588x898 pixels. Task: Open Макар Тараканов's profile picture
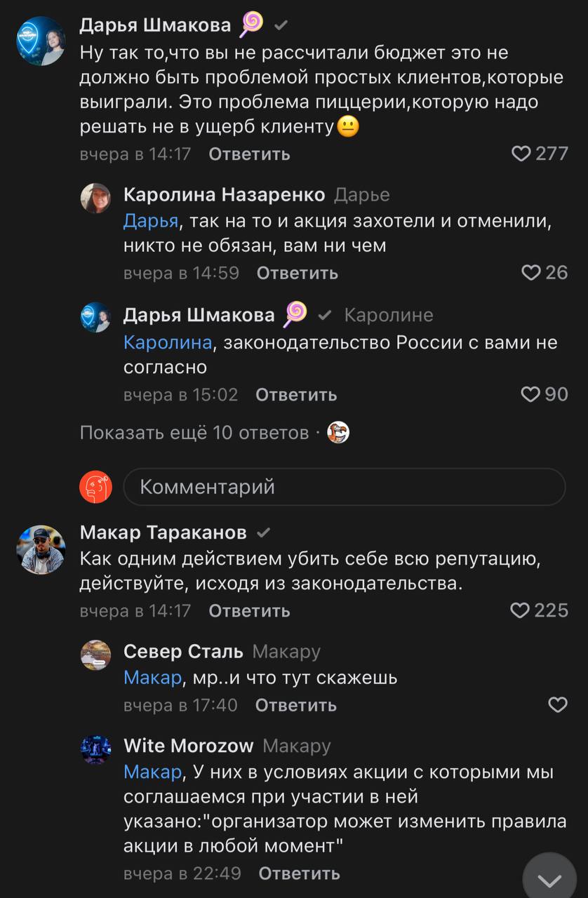pyautogui.click(x=41, y=549)
